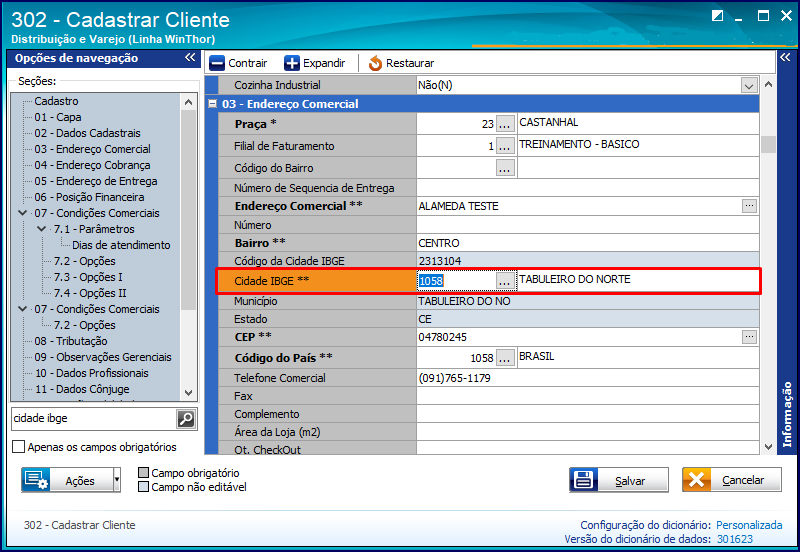This screenshot has width=800, height=552.
Task: Select 05 - Endereço de Entrega section
Action: coord(96,181)
